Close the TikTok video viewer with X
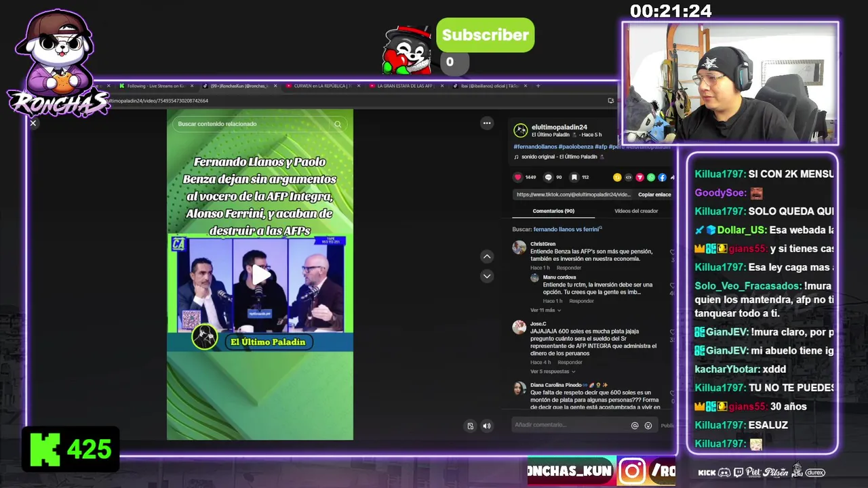Screen dimensions: 868x488 33,123
